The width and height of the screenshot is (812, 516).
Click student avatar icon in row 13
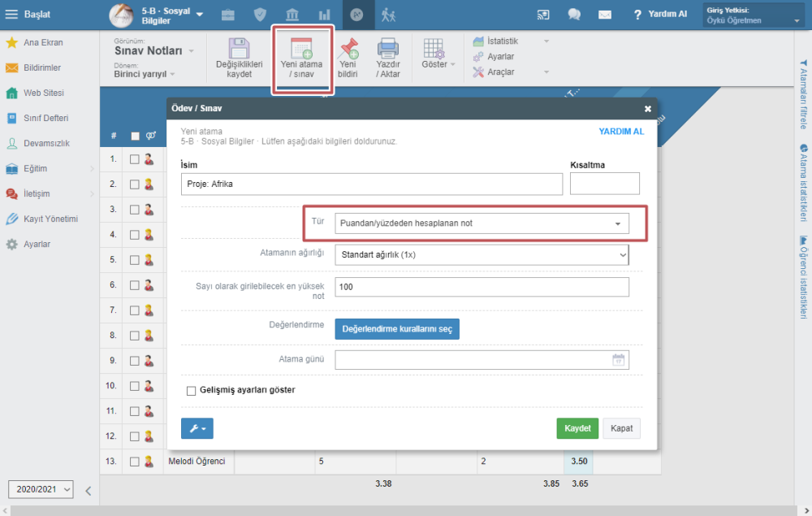(149, 461)
